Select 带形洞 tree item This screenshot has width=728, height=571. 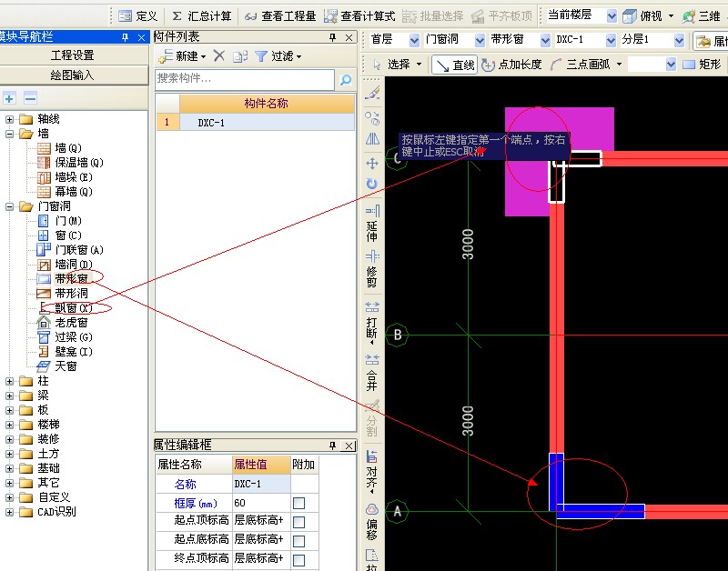click(x=71, y=294)
